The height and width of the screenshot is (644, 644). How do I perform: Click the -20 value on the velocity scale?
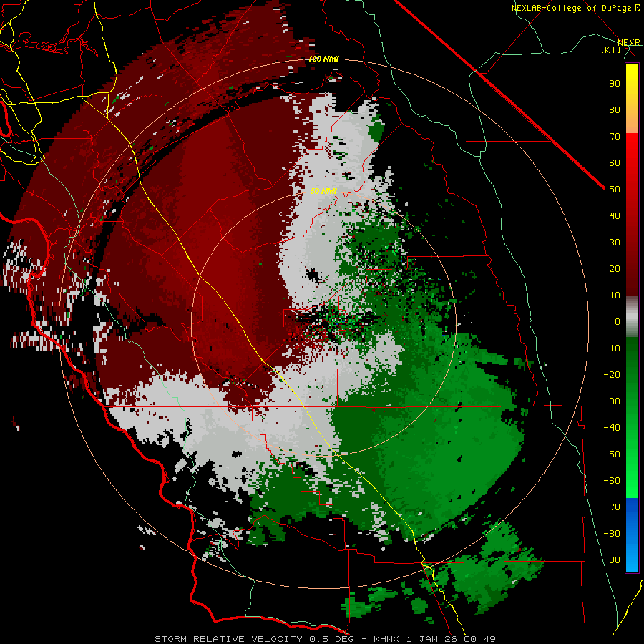click(612, 375)
